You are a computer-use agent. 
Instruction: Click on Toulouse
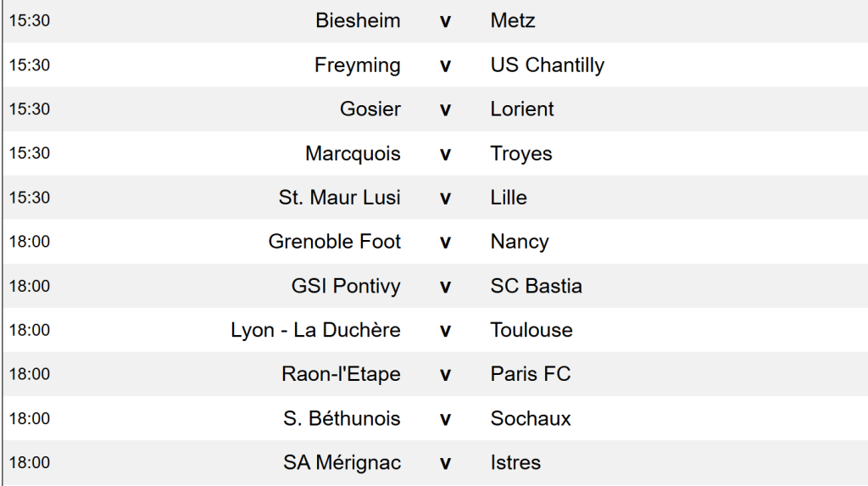531,330
